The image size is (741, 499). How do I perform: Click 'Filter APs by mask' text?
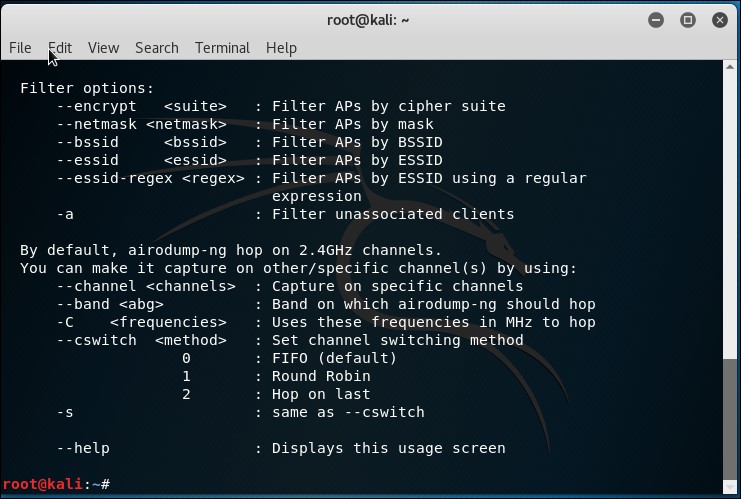(x=353, y=124)
